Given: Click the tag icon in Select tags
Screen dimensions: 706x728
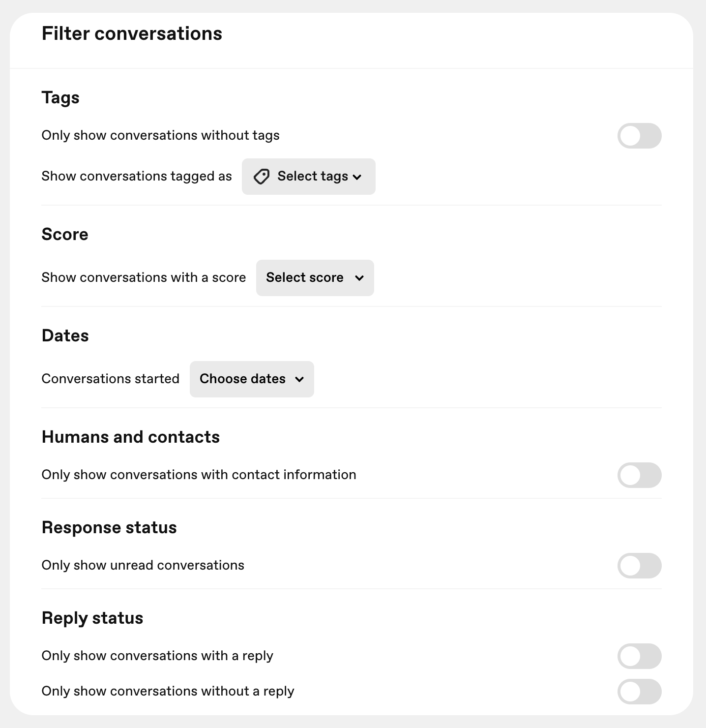Looking at the screenshot, I should coord(261,177).
